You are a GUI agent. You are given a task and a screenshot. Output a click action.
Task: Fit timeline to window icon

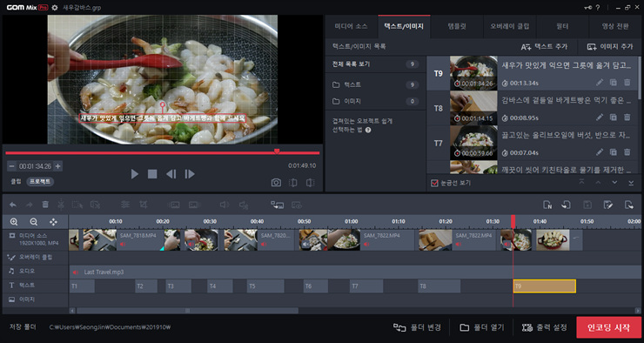tap(53, 222)
